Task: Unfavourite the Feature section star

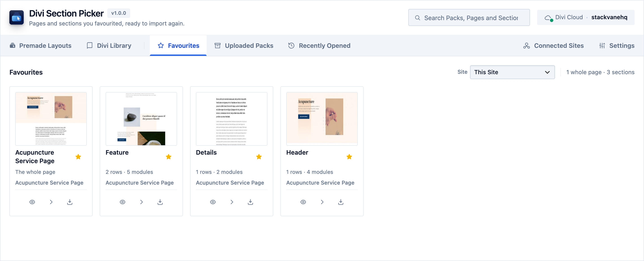Action: (169, 157)
